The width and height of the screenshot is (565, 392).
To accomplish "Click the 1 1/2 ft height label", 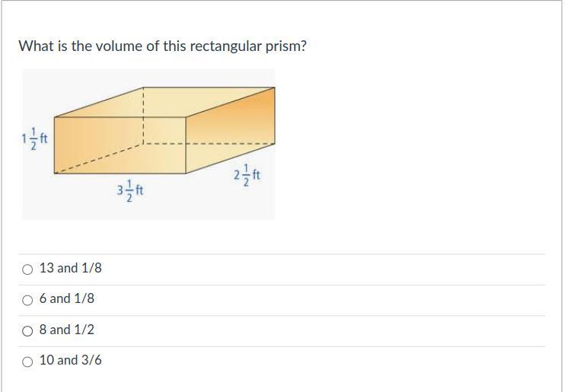I will pos(34,139).
